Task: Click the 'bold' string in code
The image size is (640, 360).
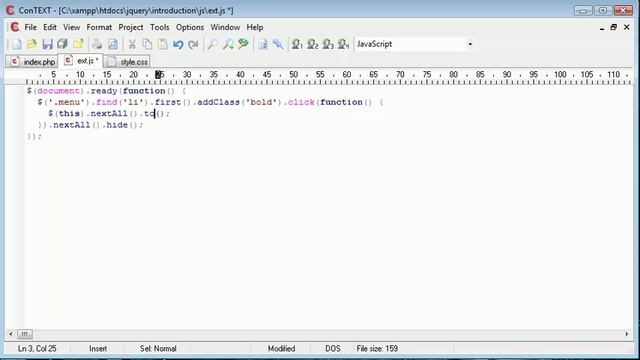Action: point(261,102)
